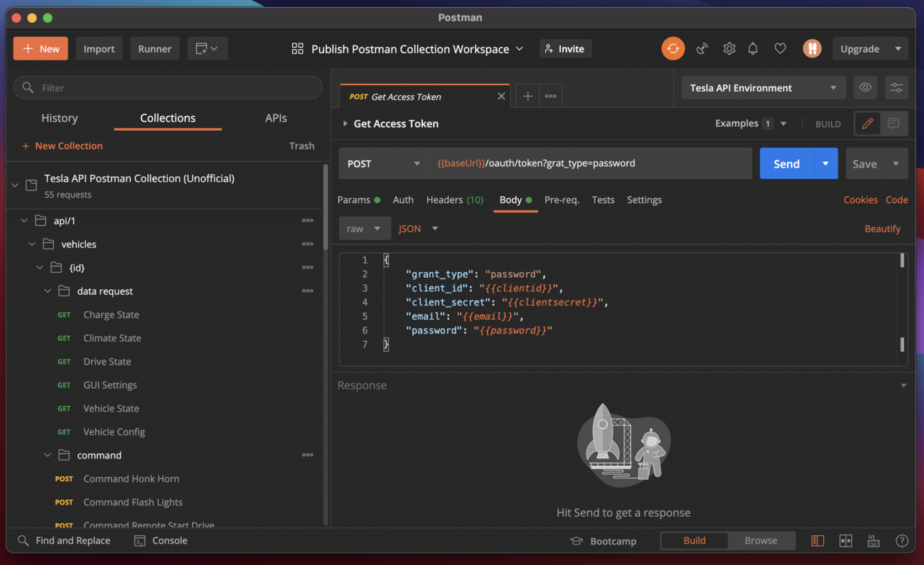The image size is (924, 565).
Task: Click the Beautify link
Action: [x=882, y=229]
